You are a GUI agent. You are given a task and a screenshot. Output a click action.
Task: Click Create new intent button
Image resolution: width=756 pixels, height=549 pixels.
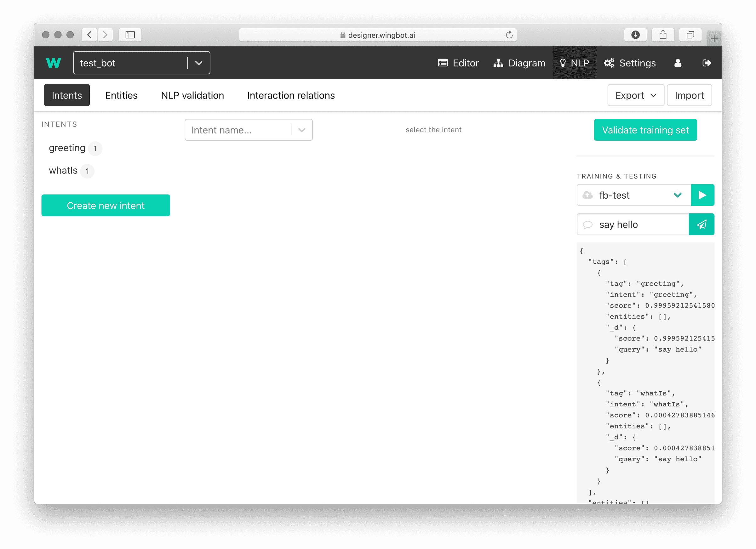click(x=106, y=206)
